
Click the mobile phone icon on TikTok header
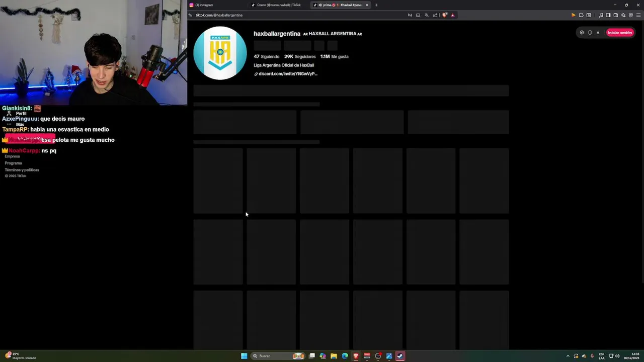[590, 33]
